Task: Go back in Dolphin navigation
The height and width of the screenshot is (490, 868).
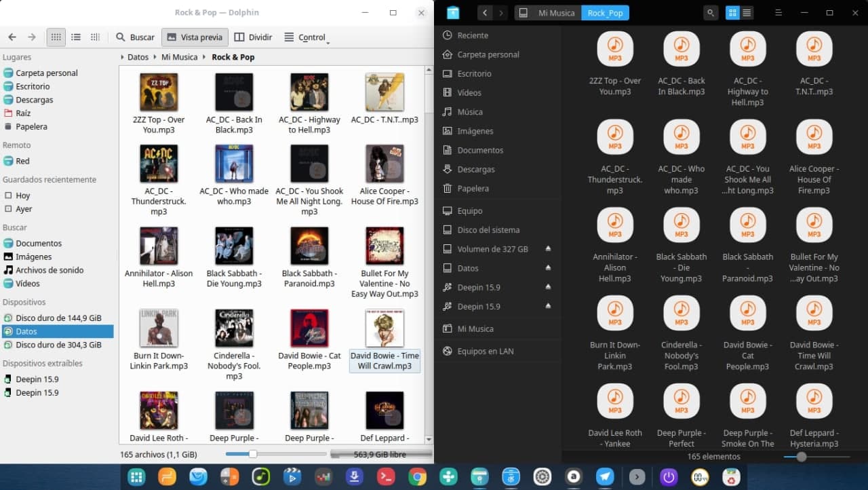Action: click(12, 37)
